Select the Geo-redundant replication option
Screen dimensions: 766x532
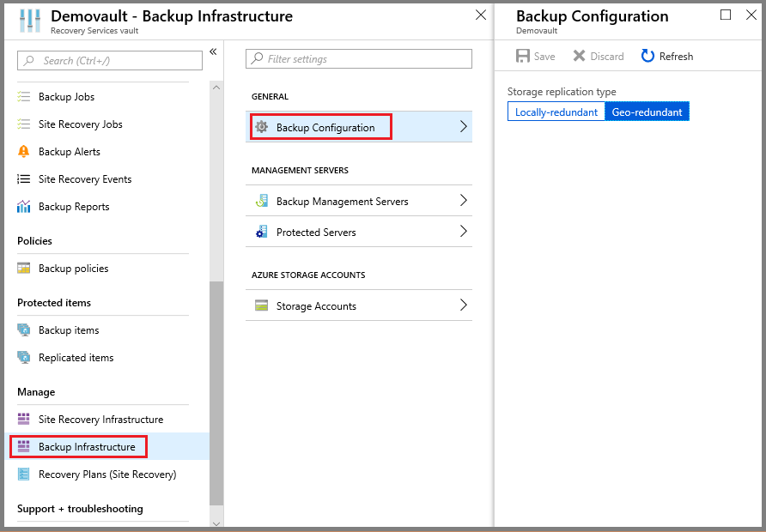click(647, 111)
